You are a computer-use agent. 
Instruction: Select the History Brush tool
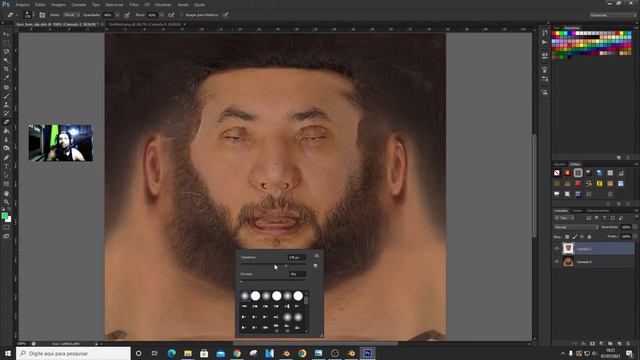click(x=6, y=113)
